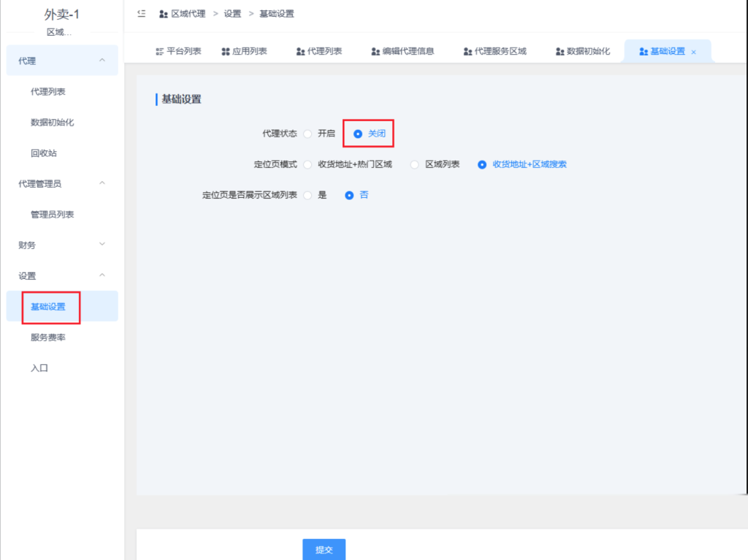This screenshot has height=560, width=748.
Task: Select 收货地址+热门区域 radio option
Action: point(308,164)
